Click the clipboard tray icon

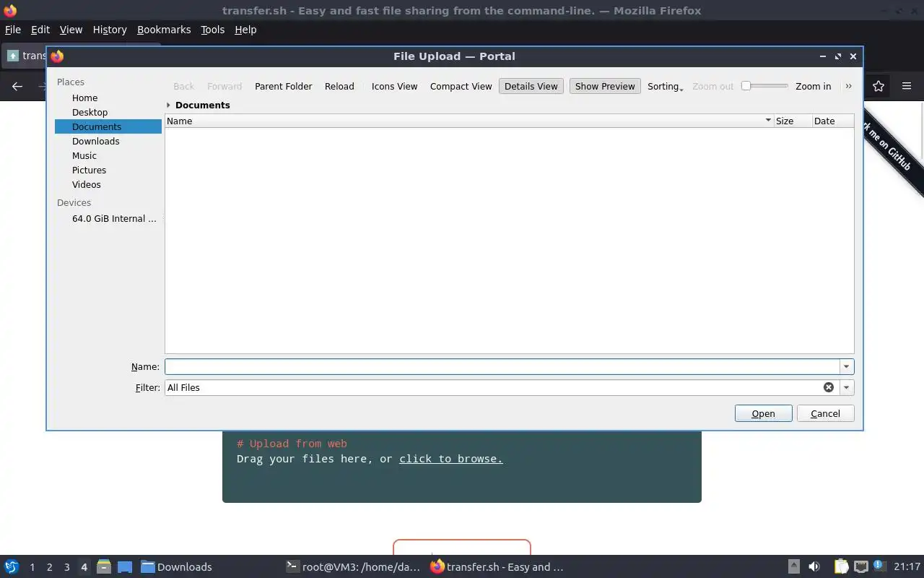click(x=841, y=566)
